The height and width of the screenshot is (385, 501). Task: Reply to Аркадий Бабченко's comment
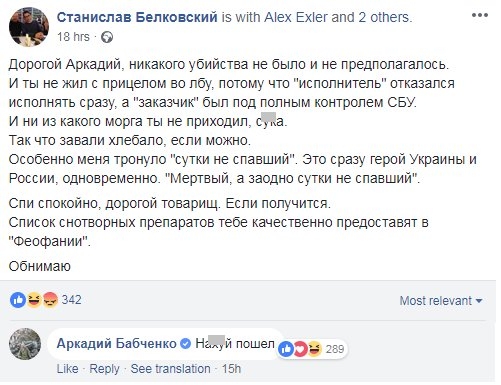tap(104, 369)
